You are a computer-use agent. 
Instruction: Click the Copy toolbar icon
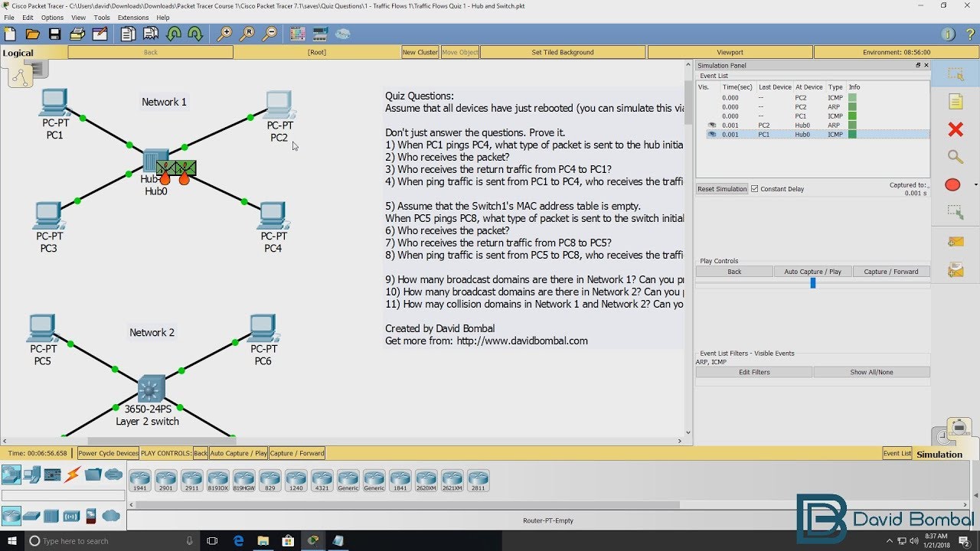128,34
